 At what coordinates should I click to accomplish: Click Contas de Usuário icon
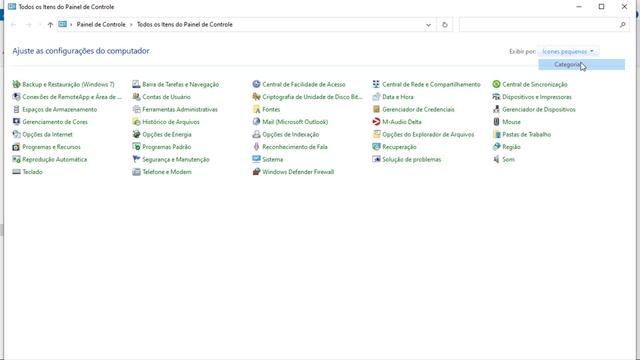pyautogui.click(x=136, y=97)
